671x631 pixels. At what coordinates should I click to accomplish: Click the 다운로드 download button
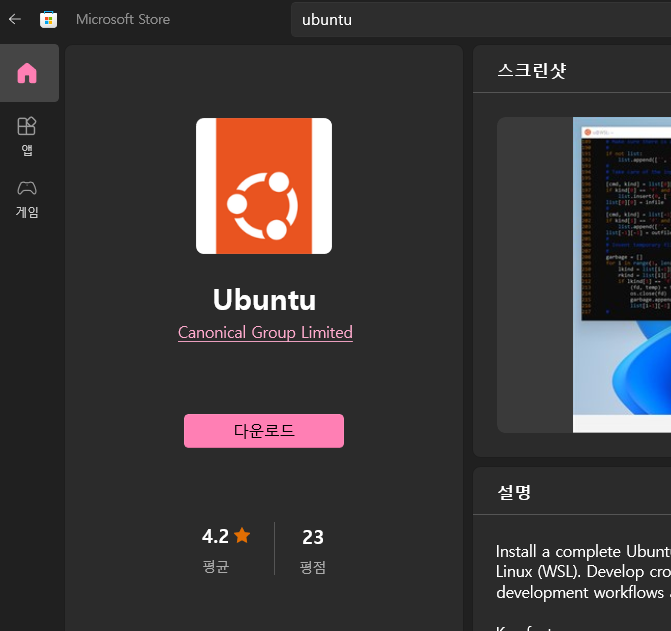(x=264, y=431)
